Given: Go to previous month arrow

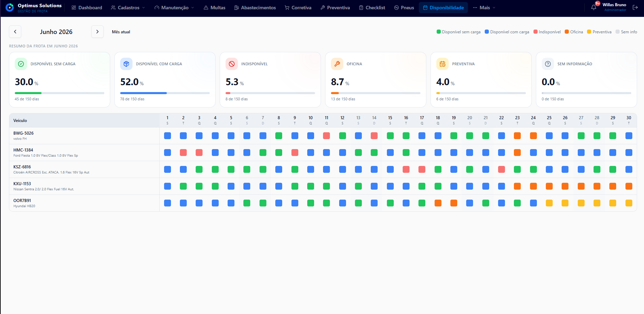Looking at the screenshot, I should [x=15, y=32].
